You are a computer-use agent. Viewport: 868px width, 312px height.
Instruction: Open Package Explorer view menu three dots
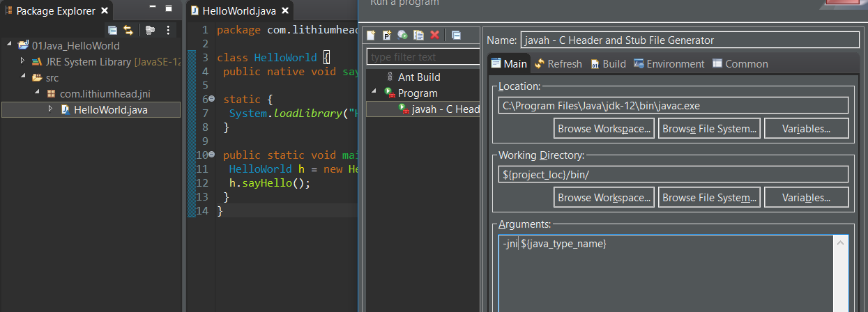[168, 30]
